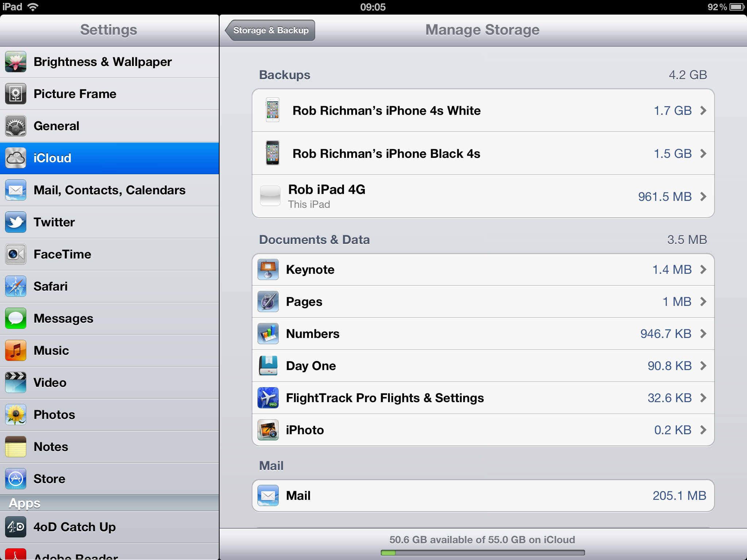This screenshot has height=560, width=747.
Task: Tap the black iPhone 4s backup thumbnail
Action: pyautogui.click(x=272, y=153)
